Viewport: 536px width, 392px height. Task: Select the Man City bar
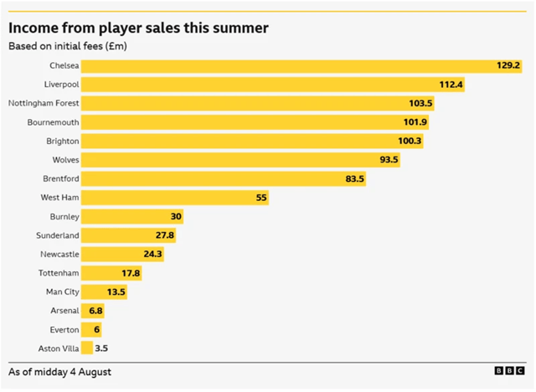pyautogui.click(x=104, y=291)
